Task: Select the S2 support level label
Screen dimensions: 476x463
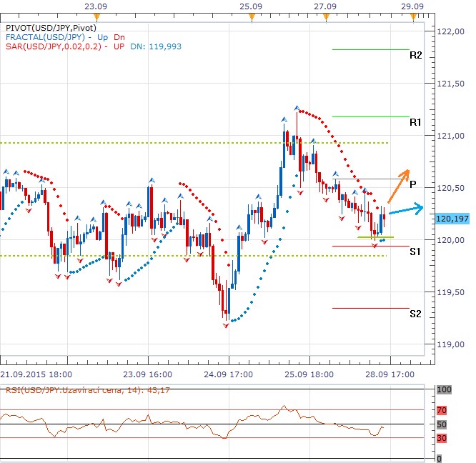Action: click(x=415, y=314)
